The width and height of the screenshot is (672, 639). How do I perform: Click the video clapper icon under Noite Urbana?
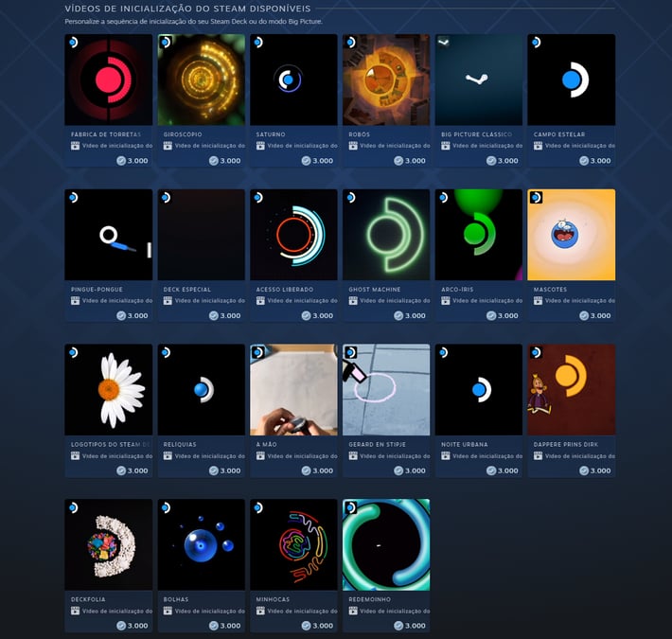[x=445, y=456]
